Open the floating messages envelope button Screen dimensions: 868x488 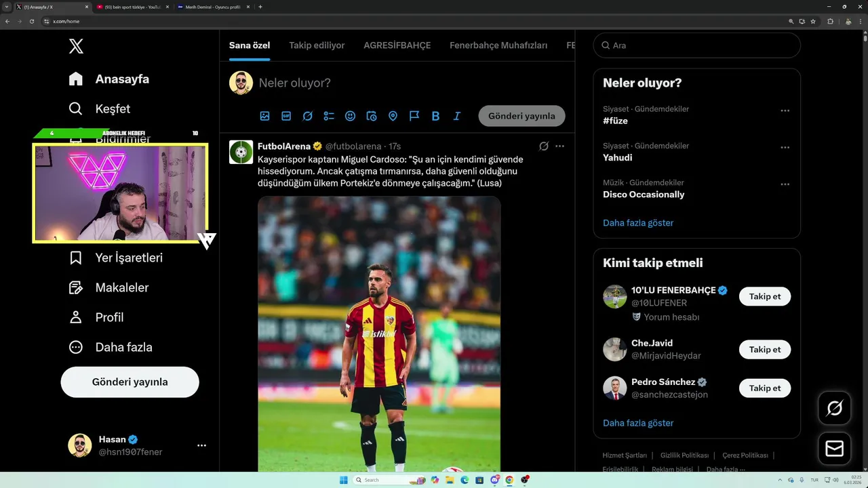pyautogui.click(x=834, y=449)
